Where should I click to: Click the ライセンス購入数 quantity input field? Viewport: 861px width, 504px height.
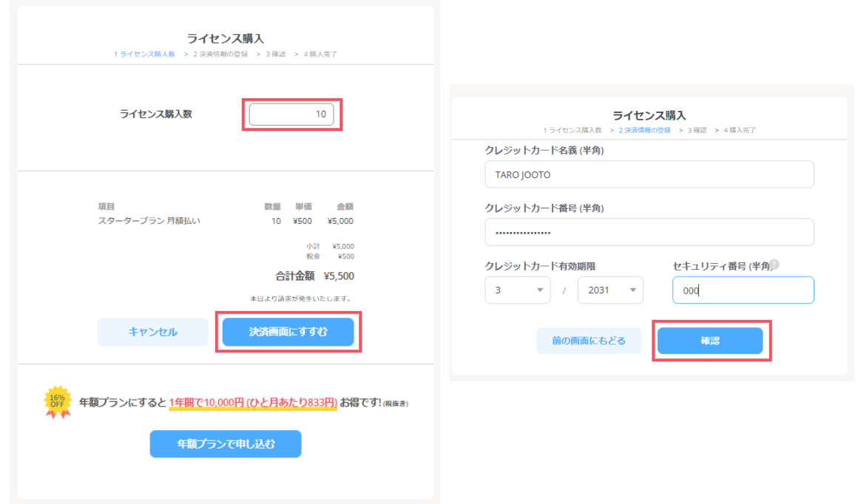click(x=291, y=114)
